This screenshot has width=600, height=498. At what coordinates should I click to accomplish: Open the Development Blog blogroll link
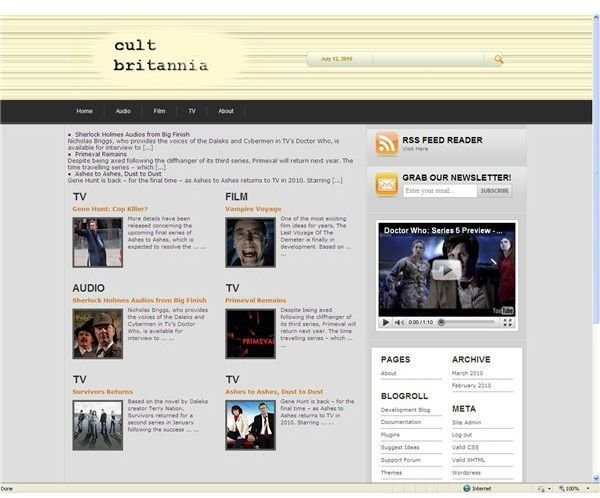click(x=405, y=410)
